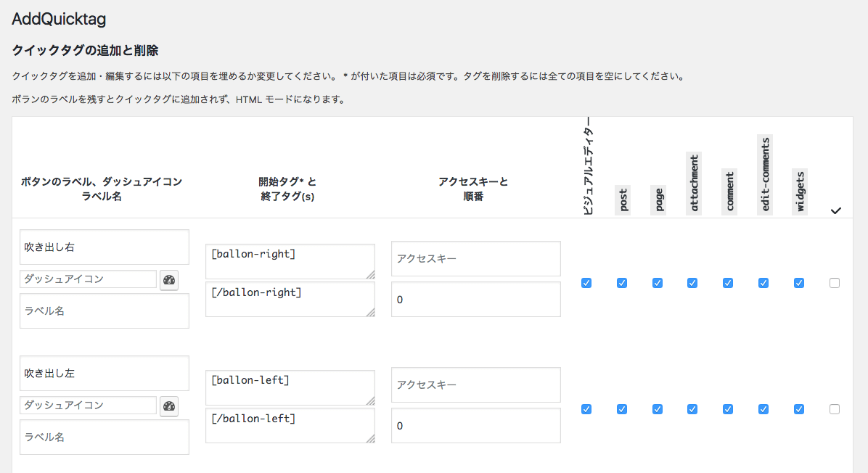868x473 pixels.
Task: Enable the rightmost empty checkbox in 吹き出し左 row
Action: pyautogui.click(x=834, y=409)
